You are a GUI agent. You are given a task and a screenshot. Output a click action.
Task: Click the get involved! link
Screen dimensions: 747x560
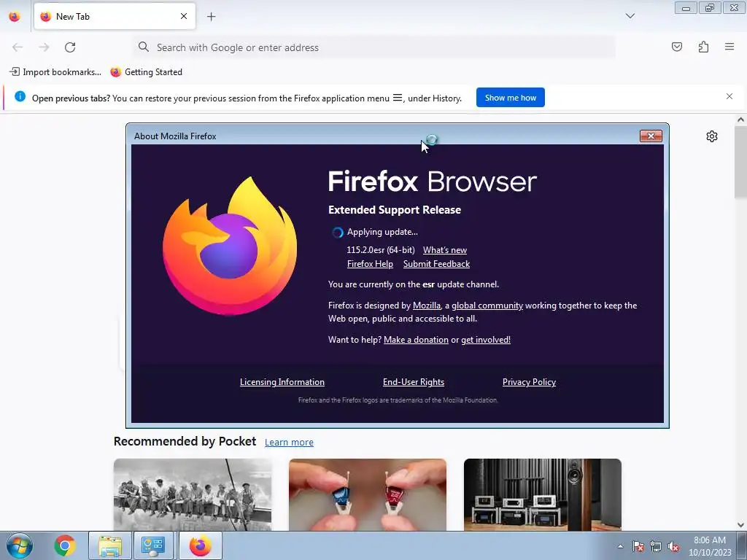pyautogui.click(x=485, y=340)
